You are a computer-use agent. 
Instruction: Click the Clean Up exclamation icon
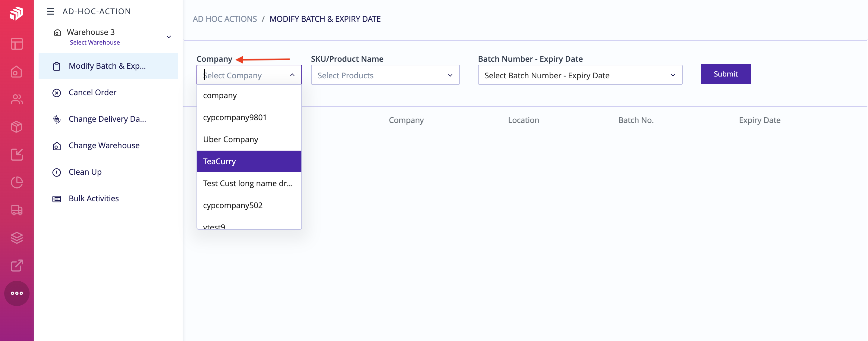(x=57, y=172)
